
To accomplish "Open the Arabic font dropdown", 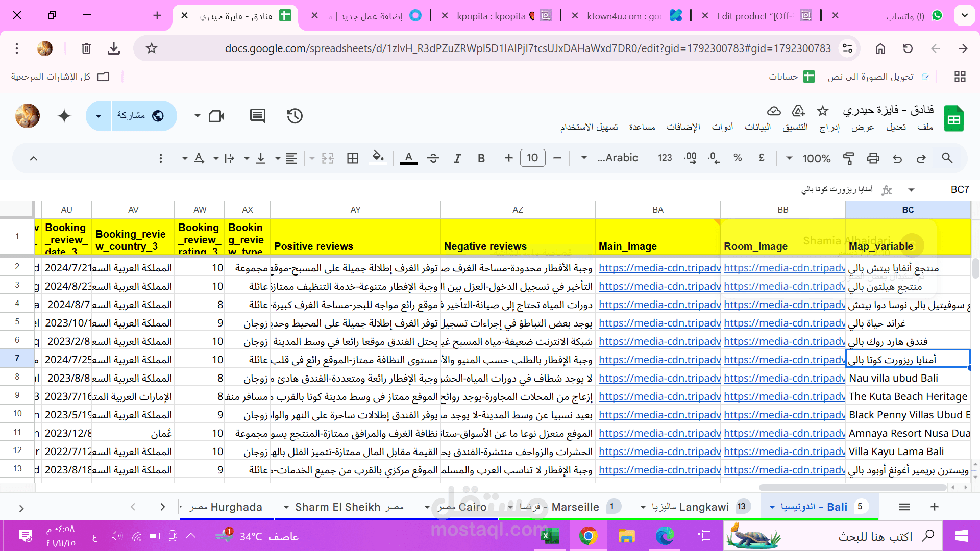I will click(610, 158).
